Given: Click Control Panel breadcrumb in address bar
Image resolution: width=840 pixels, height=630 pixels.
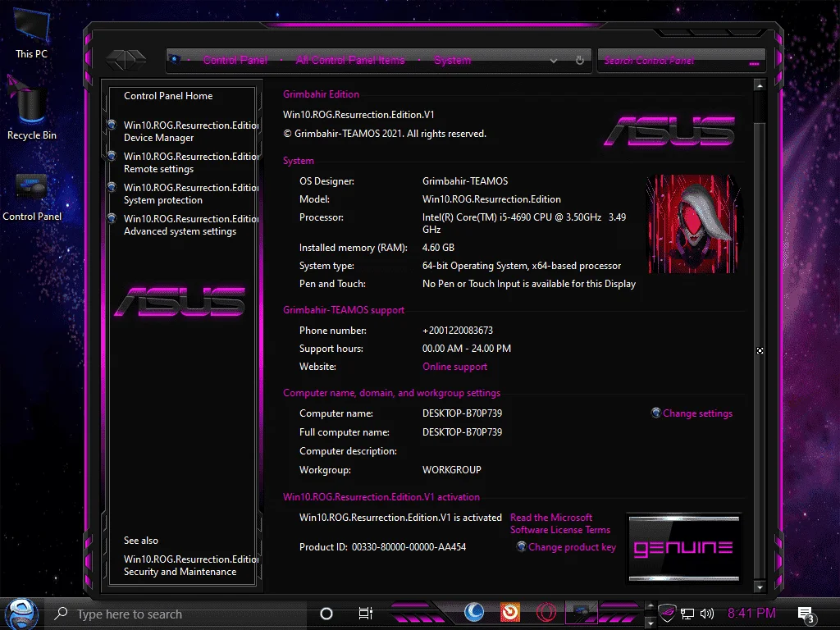Looking at the screenshot, I should point(235,60).
